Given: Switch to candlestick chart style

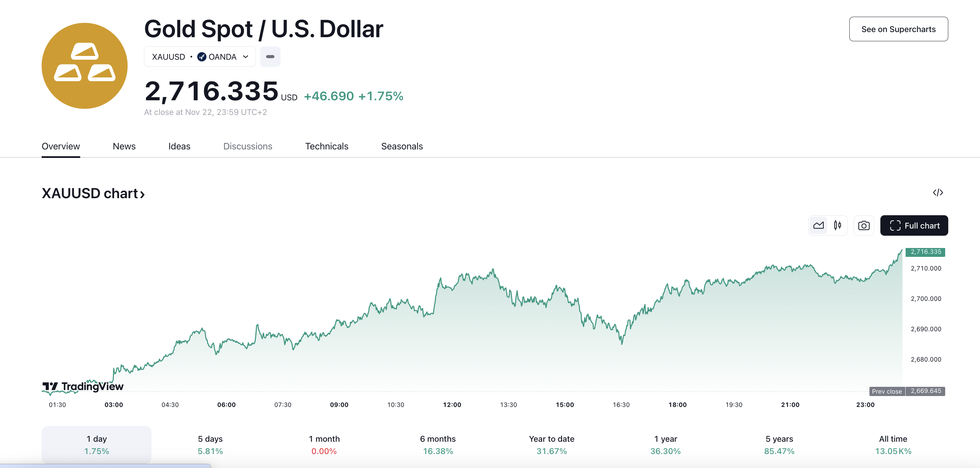Looking at the screenshot, I should coord(837,225).
